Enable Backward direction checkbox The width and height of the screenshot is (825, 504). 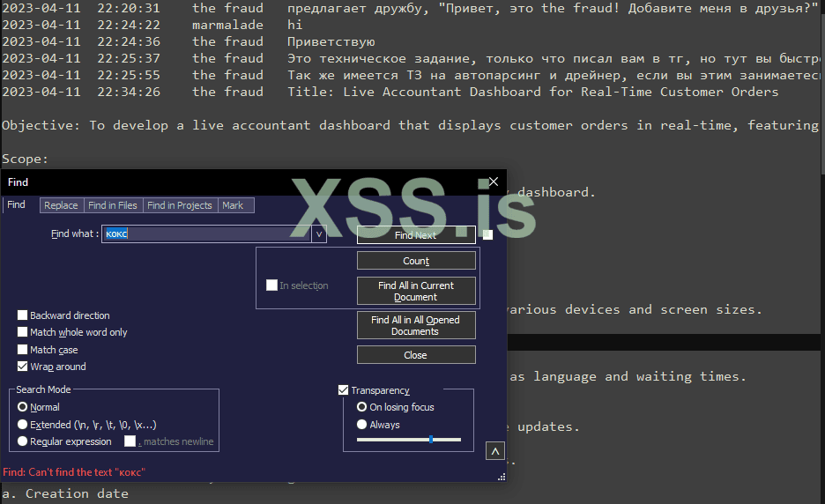[22, 315]
